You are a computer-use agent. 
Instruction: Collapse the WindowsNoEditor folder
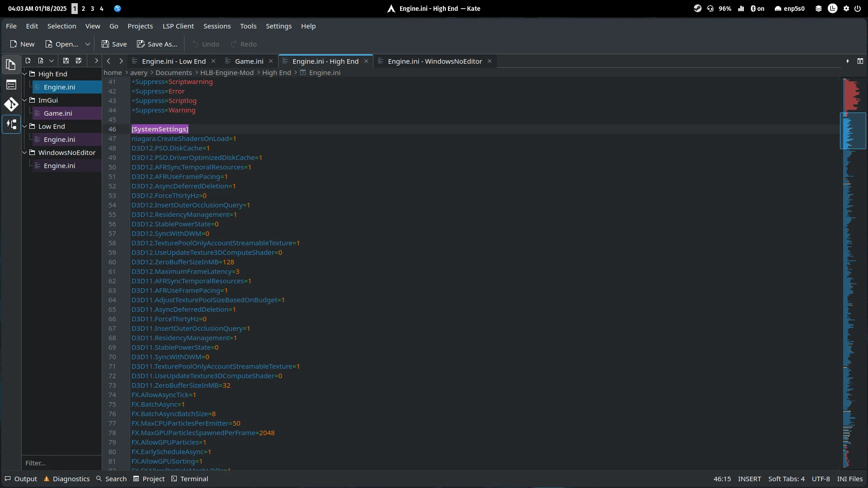coord(25,153)
